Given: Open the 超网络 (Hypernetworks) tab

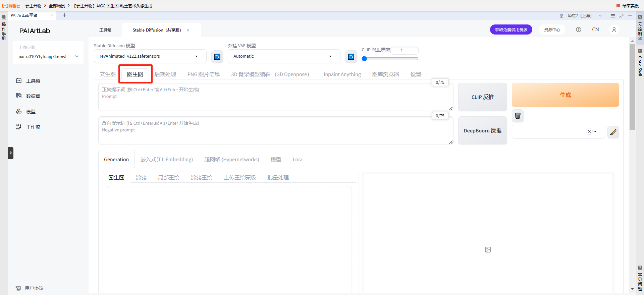Looking at the screenshot, I should click(231, 160).
